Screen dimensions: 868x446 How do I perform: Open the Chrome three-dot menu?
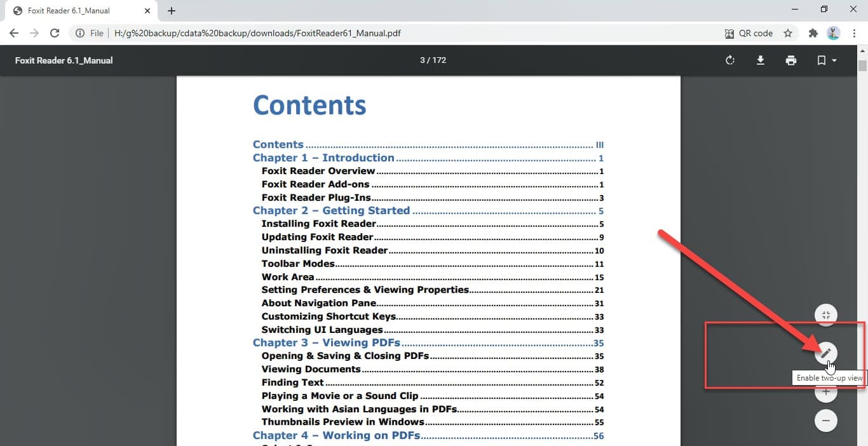click(x=854, y=33)
